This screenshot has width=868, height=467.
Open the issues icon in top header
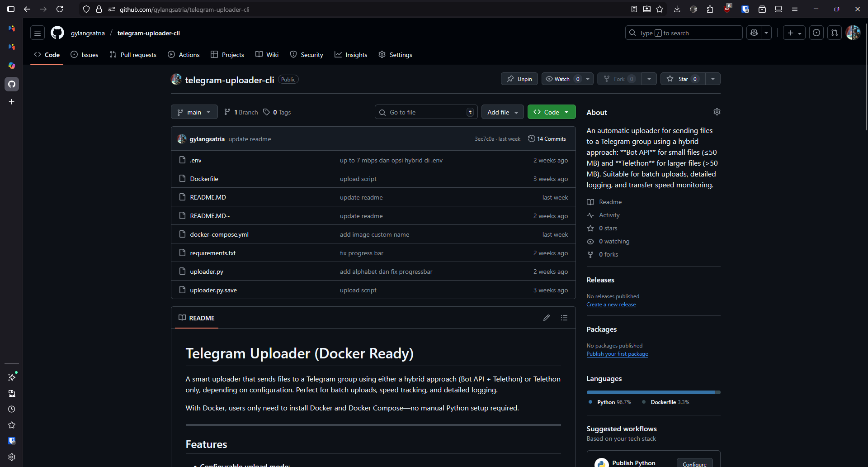tap(816, 33)
